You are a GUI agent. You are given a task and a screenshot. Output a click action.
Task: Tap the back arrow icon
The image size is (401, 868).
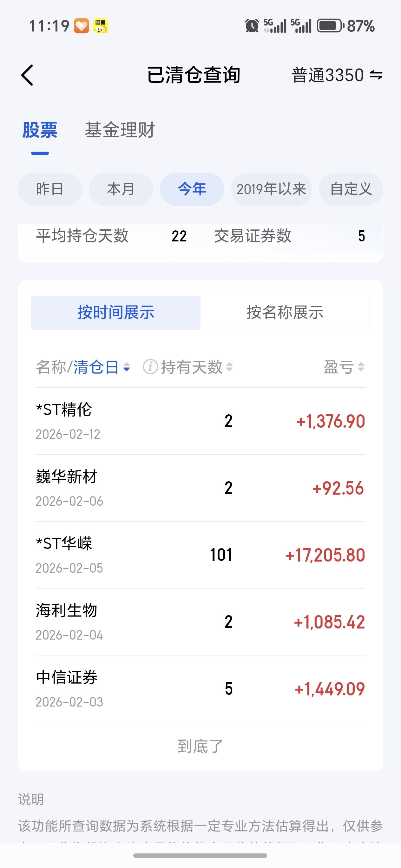point(28,75)
